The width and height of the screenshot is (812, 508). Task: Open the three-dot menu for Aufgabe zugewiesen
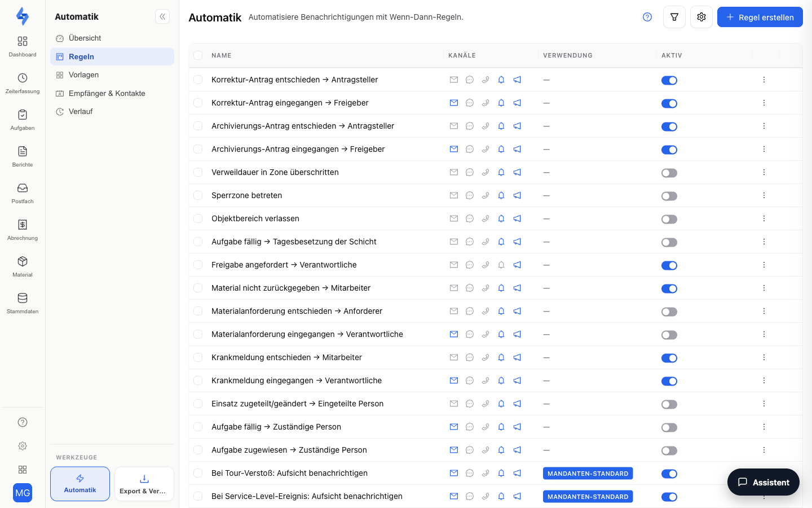click(764, 450)
